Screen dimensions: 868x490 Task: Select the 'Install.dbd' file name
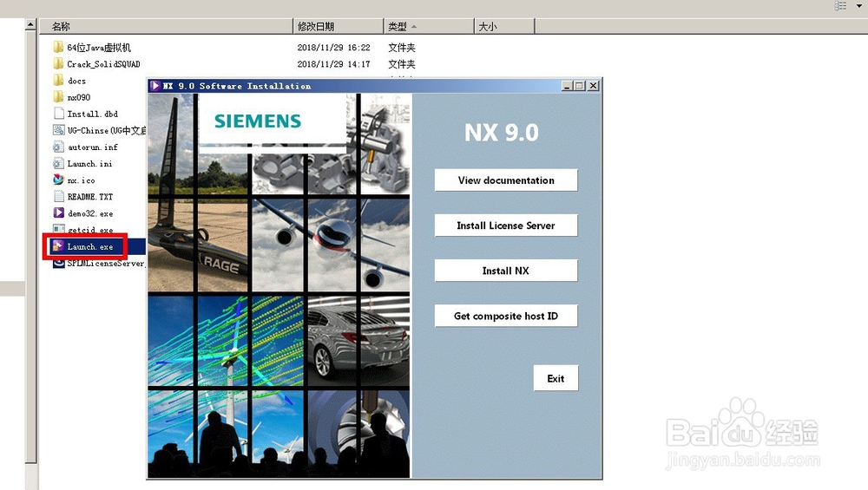tap(93, 114)
